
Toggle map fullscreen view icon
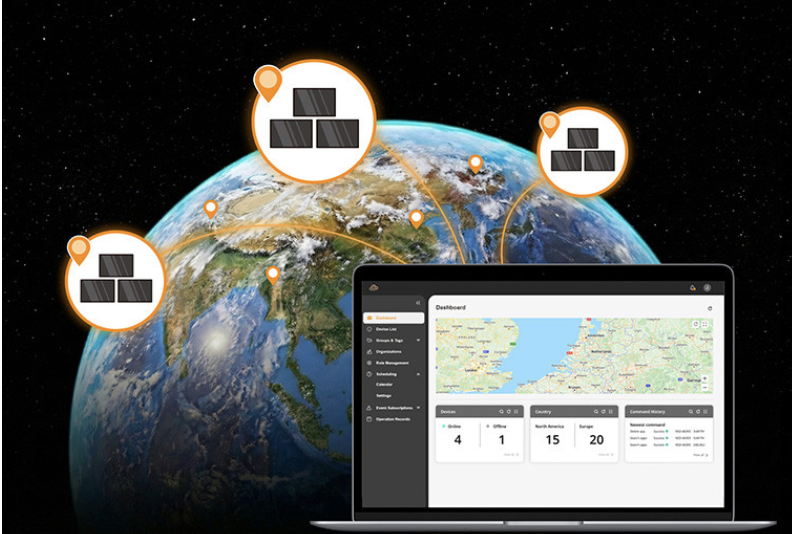(x=705, y=324)
